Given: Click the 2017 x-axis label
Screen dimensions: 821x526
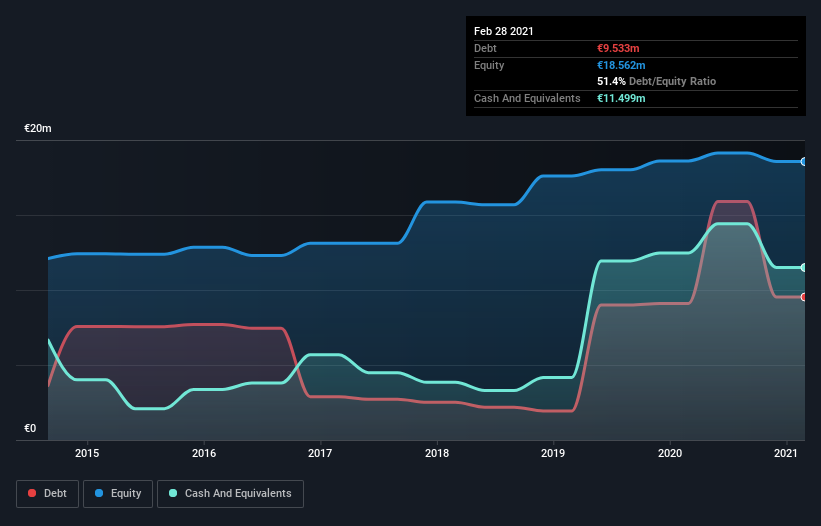Looking at the screenshot, I should pos(320,453).
